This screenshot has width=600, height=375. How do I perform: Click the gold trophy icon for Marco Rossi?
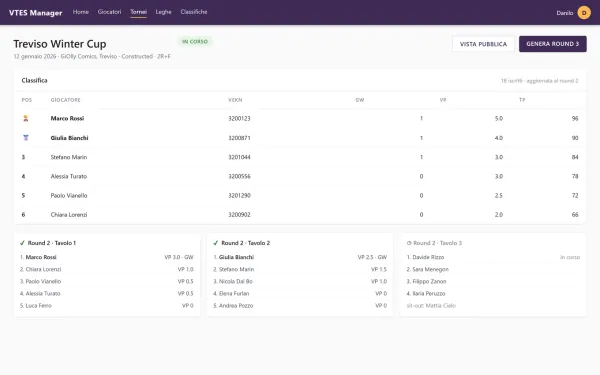(x=26, y=118)
